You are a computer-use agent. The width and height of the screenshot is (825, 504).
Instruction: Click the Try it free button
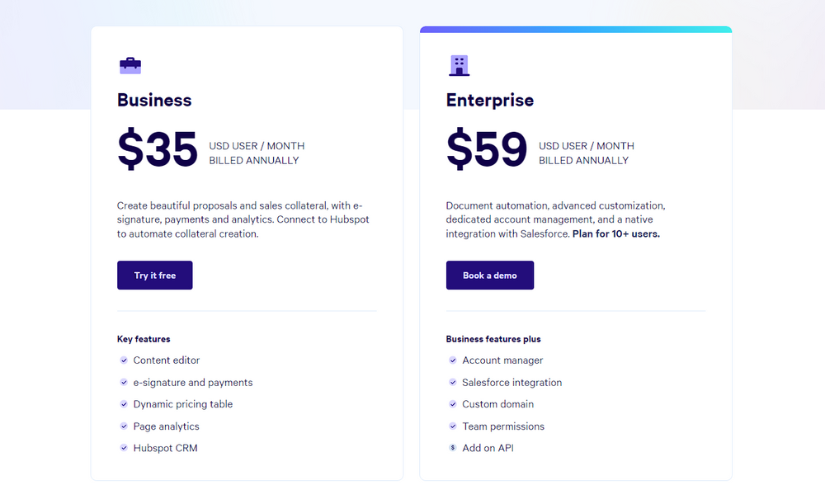154,275
